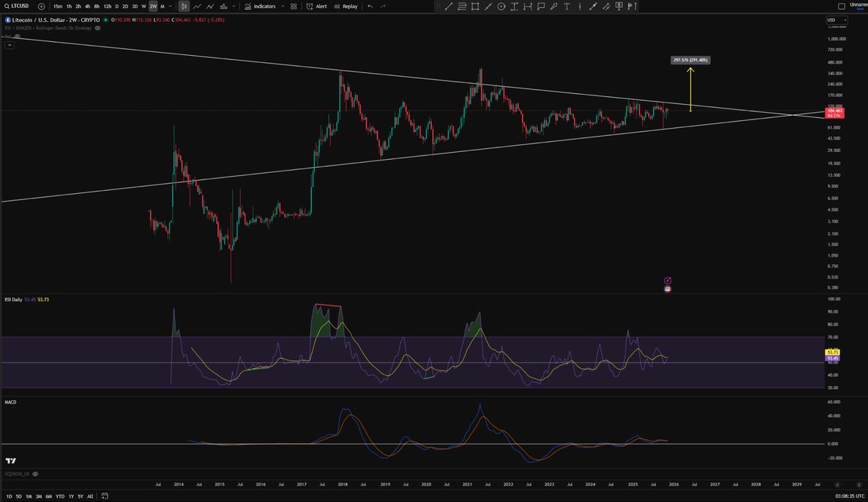The image size is (868, 502).
Task: Select the ray line tool
Action: [x=488, y=7]
